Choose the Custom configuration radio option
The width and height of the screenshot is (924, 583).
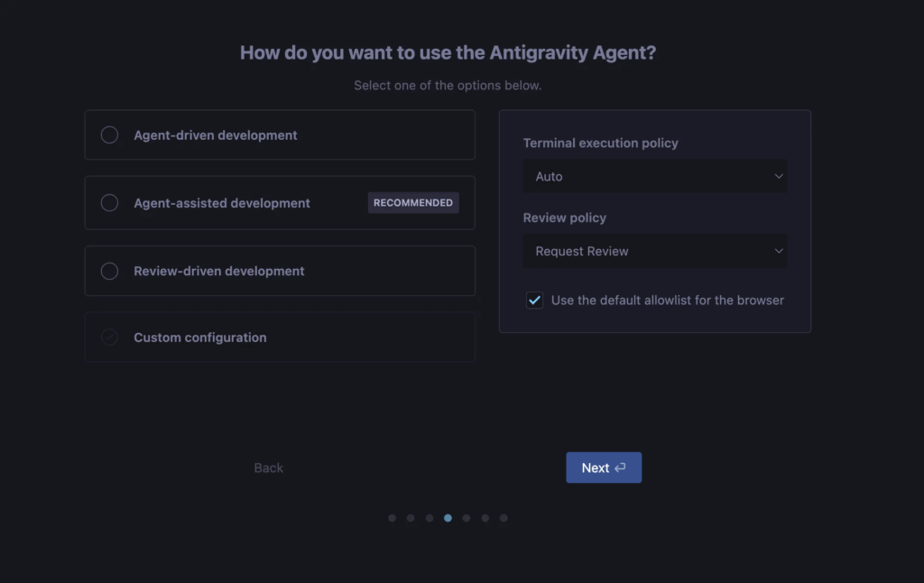coord(109,338)
